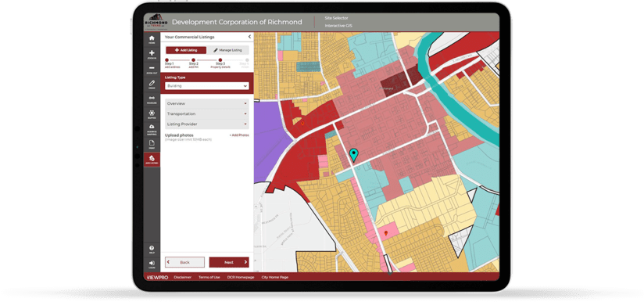644x302 pixels.
Task: Click the Zoom In plus icon
Action: click(152, 55)
